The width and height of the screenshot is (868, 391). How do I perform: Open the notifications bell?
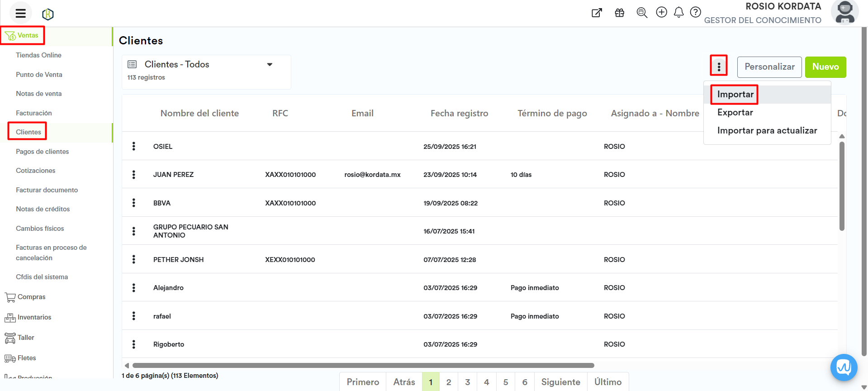(678, 12)
